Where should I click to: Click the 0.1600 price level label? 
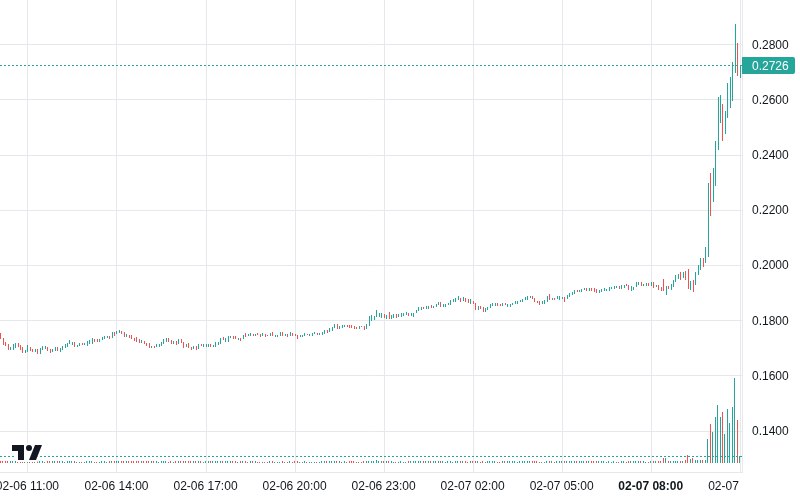(x=770, y=376)
